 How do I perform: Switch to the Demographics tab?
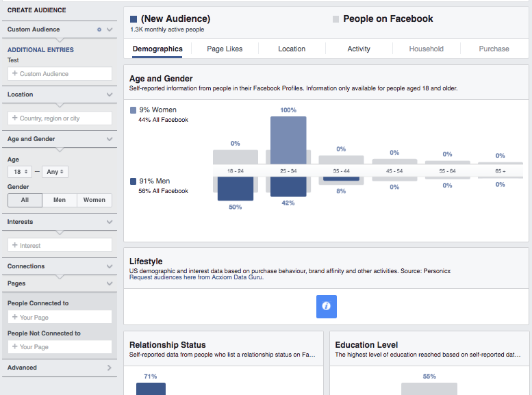coord(157,49)
